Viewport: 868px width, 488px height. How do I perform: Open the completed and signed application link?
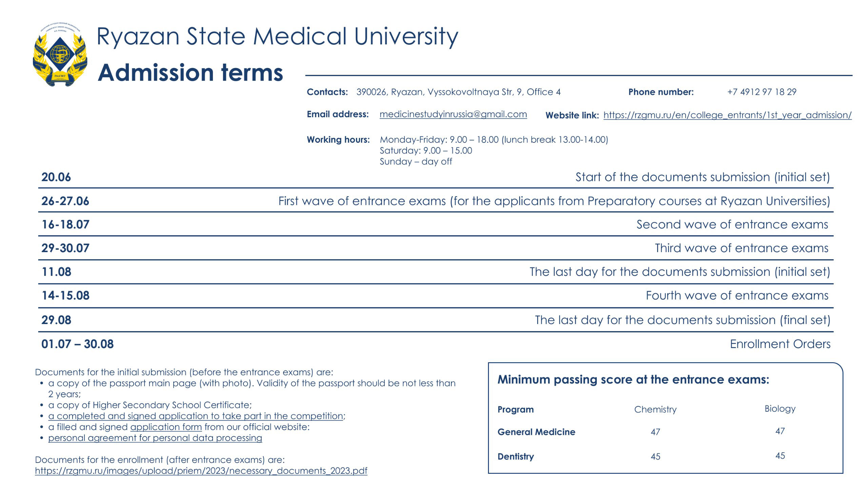click(x=196, y=416)
